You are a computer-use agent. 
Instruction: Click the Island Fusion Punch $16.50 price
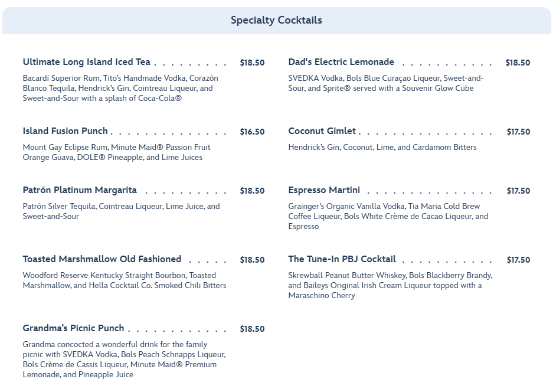252,132
